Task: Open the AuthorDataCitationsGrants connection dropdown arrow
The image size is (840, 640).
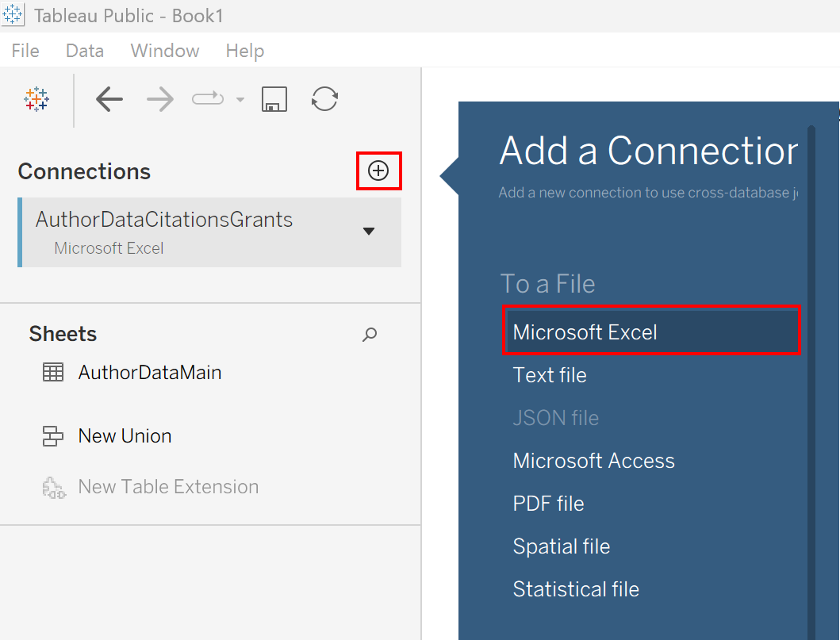Action: [369, 232]
